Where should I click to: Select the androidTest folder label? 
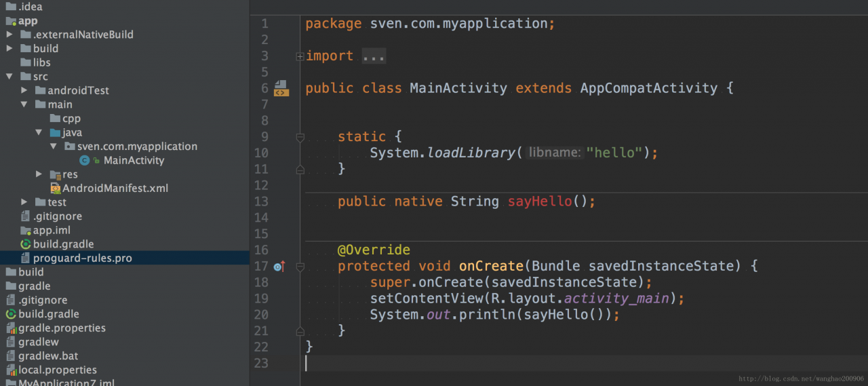[78, 90]
